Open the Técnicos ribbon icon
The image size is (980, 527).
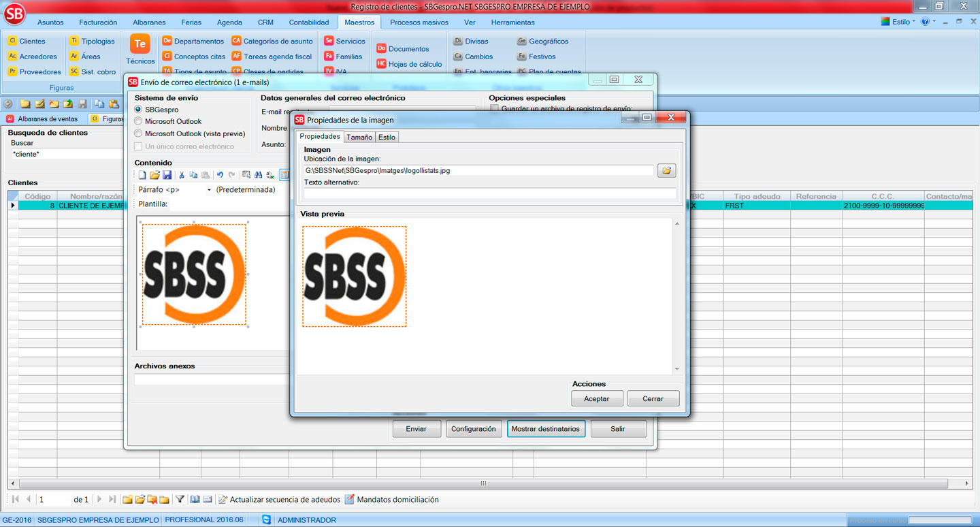tap(140, 50)
